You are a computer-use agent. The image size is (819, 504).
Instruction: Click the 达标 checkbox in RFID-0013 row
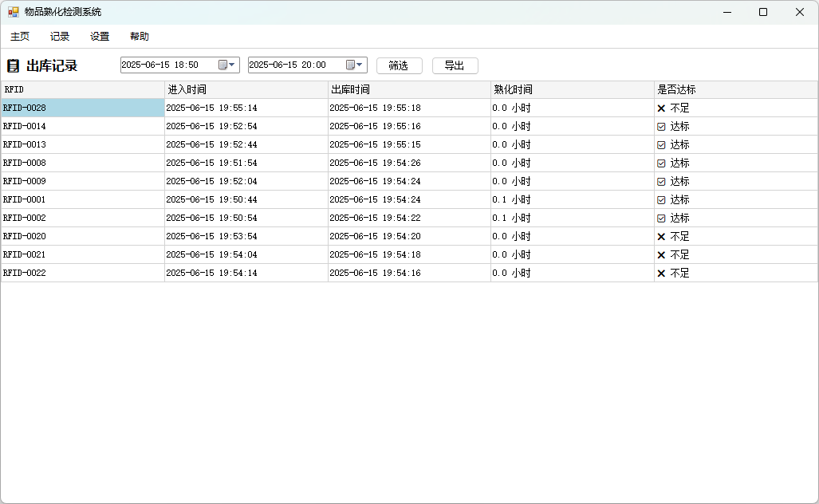pyautogui.click(x=661, y=145)
